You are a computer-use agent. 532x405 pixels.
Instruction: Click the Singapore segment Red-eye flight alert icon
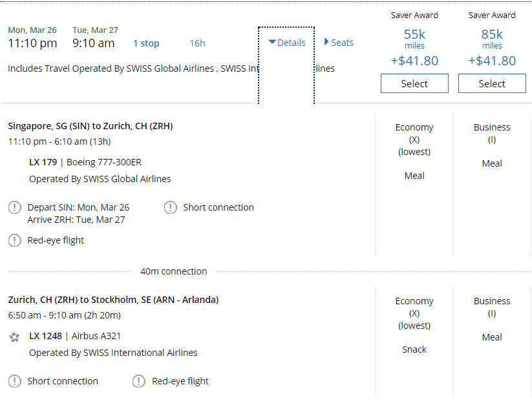(x=14, y=240)
